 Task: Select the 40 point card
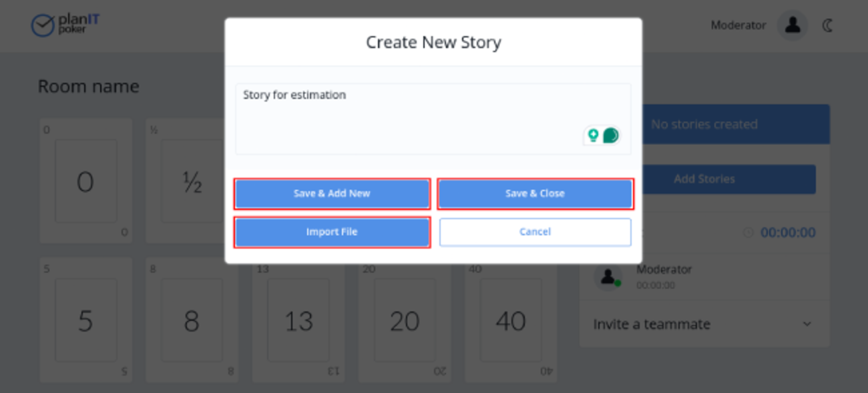(x=511, y=321)
